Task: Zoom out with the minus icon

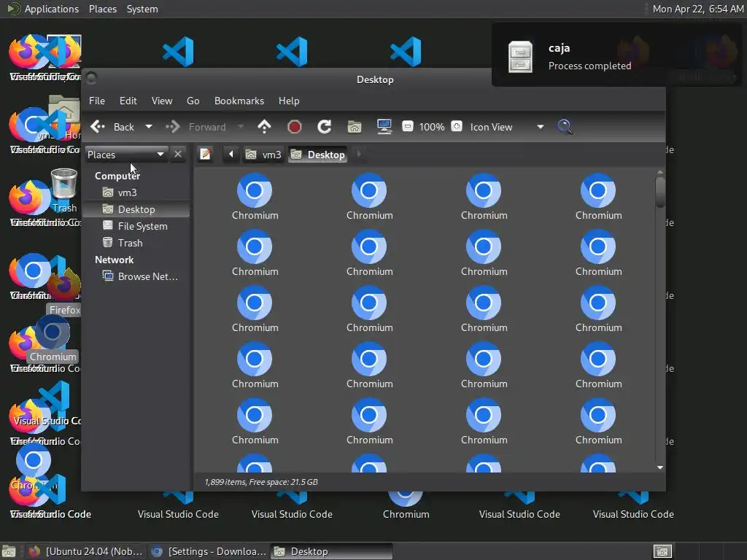Action: coord(408,126)
